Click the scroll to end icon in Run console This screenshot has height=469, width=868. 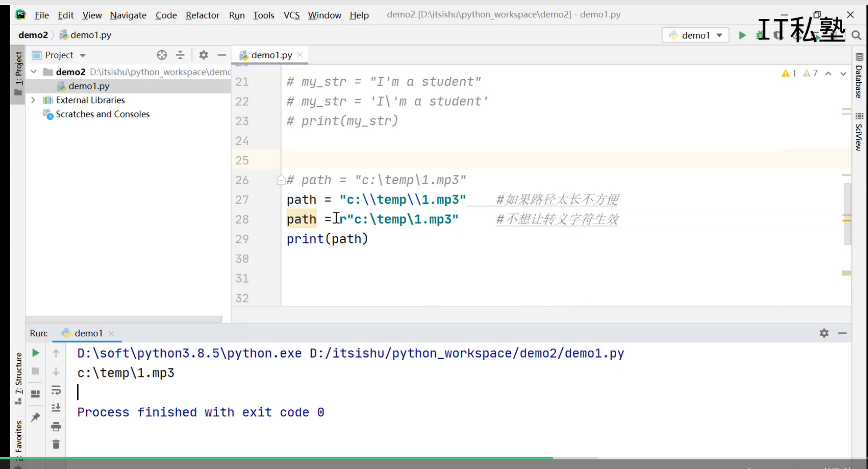point(56,408)
